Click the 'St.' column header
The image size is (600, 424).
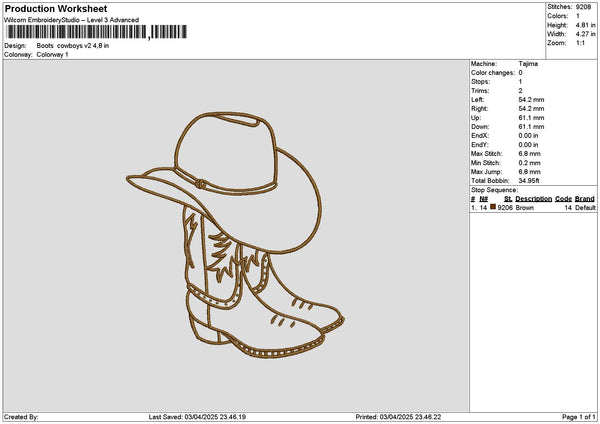point(508,199)
